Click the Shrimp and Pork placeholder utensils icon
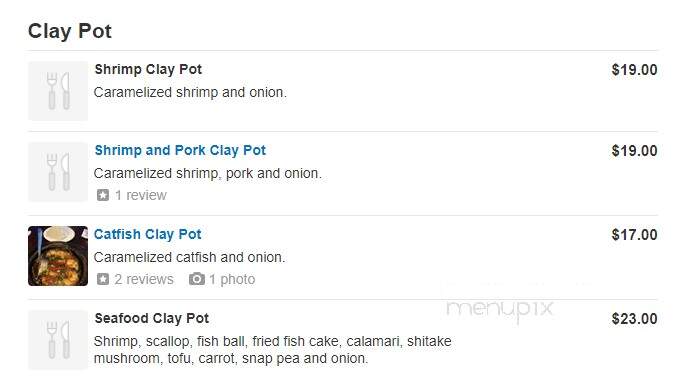The width and height of the screenshot is (679, 391). coord(58,172)
